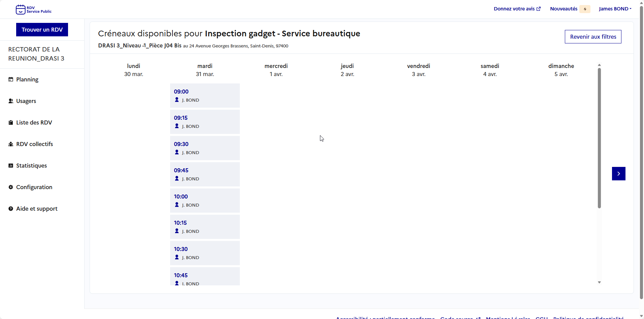Click Trouver un RDV button
Image resolution: width=644 pixels, height=319 pixels.
(42, 30)
